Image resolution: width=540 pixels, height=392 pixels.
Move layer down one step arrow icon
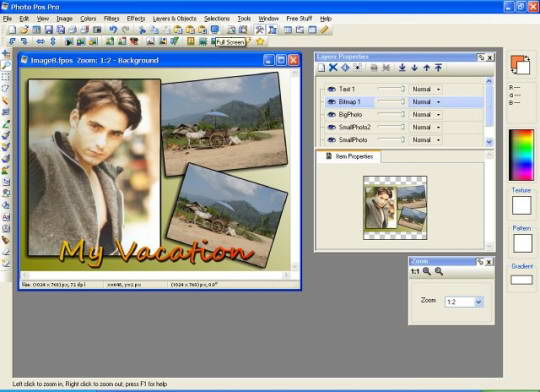pos(414,68)
